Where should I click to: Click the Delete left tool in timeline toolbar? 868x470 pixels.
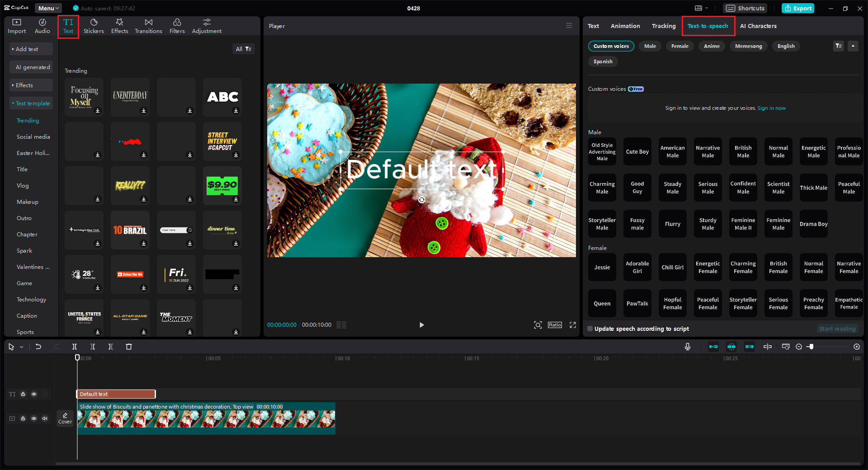(93, 347)
